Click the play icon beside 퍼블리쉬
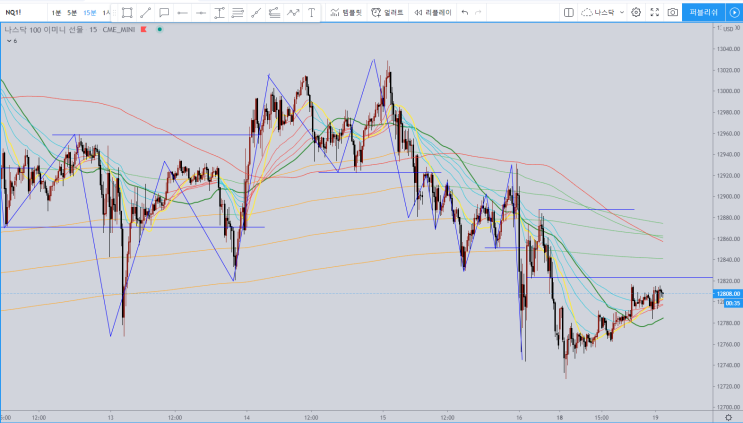This screenshot has width=743, height=423. (734, 13)
